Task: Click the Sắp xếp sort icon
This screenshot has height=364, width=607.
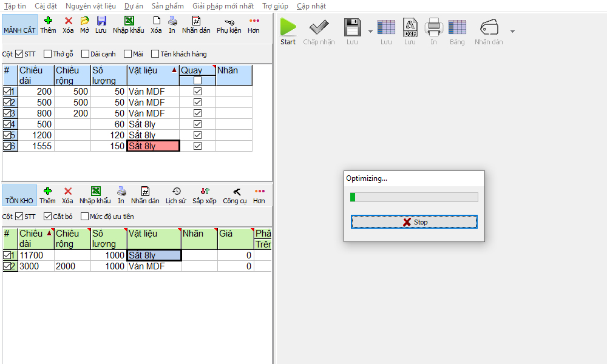Action: [x=205, y=192]
